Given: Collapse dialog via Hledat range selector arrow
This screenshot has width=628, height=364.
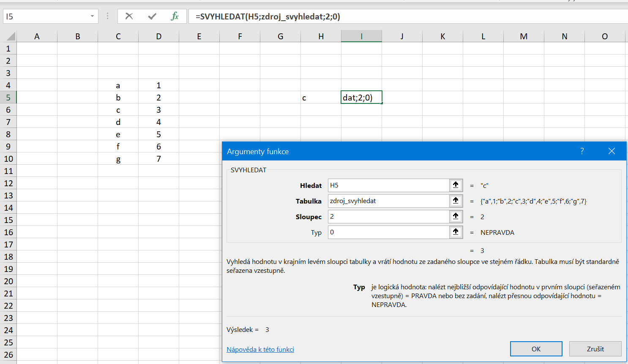Looking at the screenshot, I should tap(456, 185).
